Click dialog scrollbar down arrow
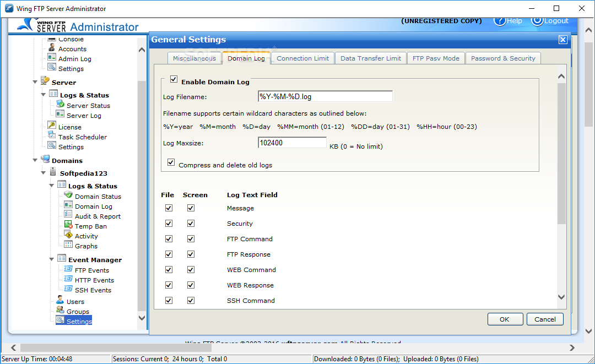 click(561, 297)
